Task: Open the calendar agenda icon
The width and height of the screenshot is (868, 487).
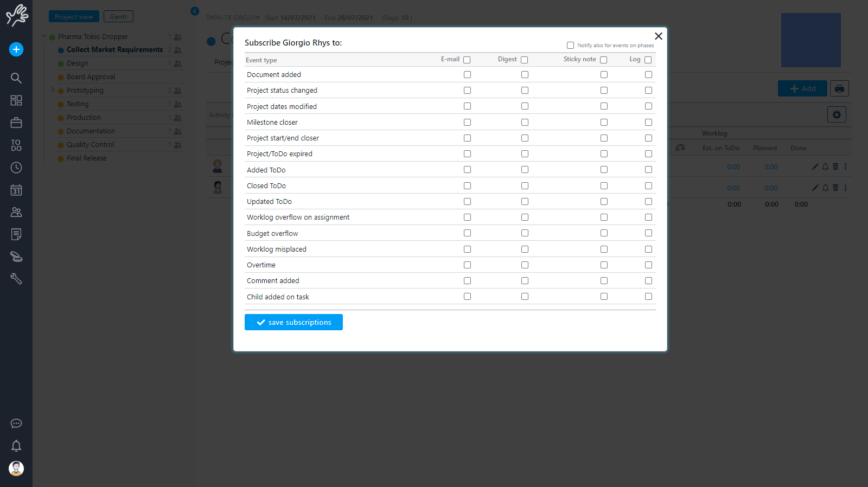Action: (x=16, y=190)
